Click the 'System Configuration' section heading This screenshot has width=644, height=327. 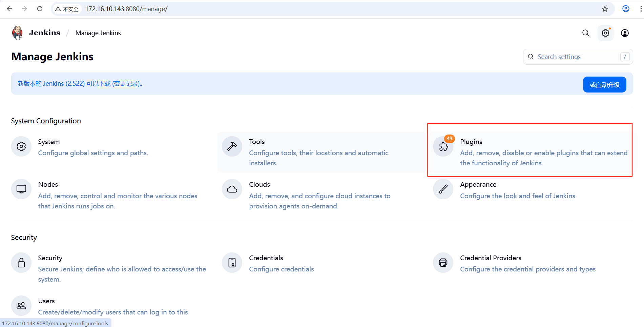46,121
